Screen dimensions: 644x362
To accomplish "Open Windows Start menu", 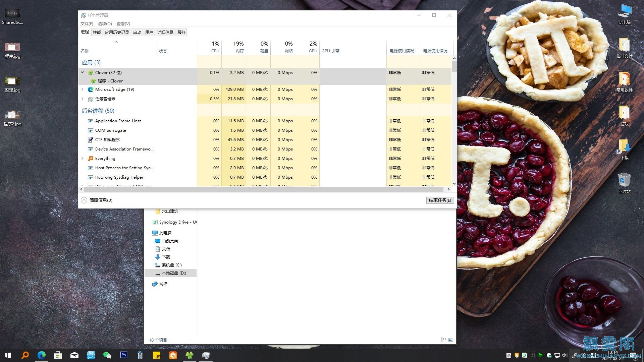I will click(8, 355).
